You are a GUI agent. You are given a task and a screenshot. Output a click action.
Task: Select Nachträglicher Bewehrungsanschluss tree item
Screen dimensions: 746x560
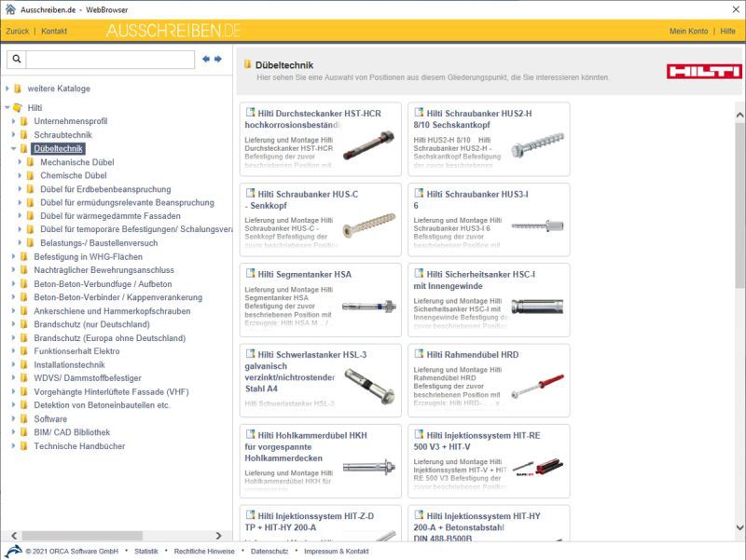point(104,270)
